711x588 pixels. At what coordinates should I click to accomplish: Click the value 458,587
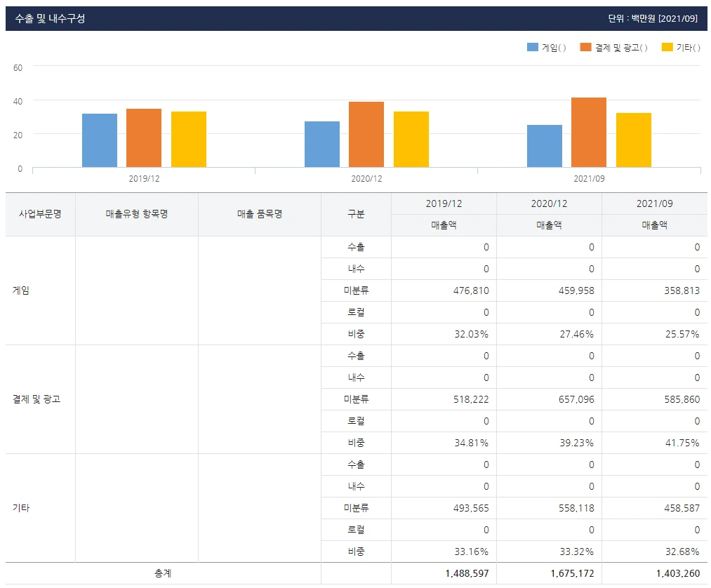682,508
